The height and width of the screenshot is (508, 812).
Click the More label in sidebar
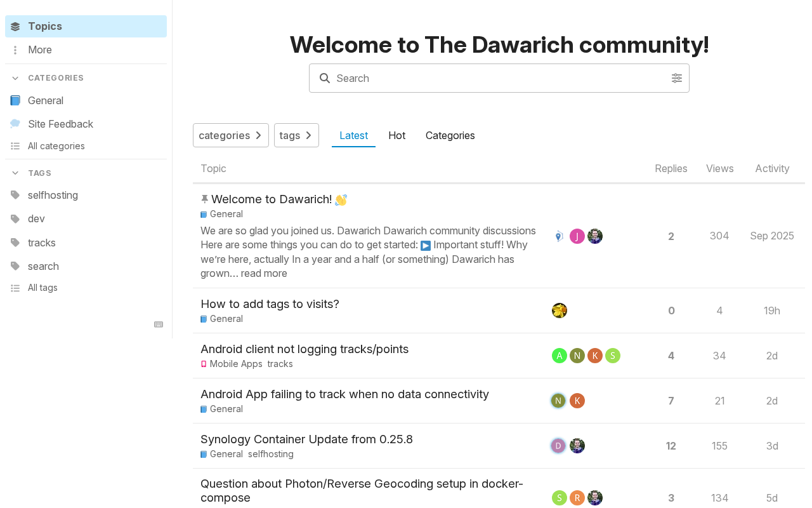40,50
